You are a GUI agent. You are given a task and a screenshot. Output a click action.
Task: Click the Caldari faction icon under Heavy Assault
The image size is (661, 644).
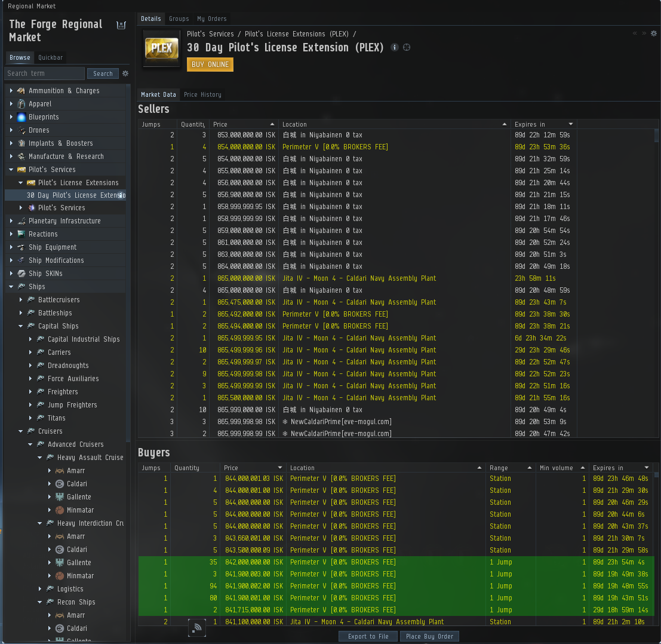pos(60,484)
